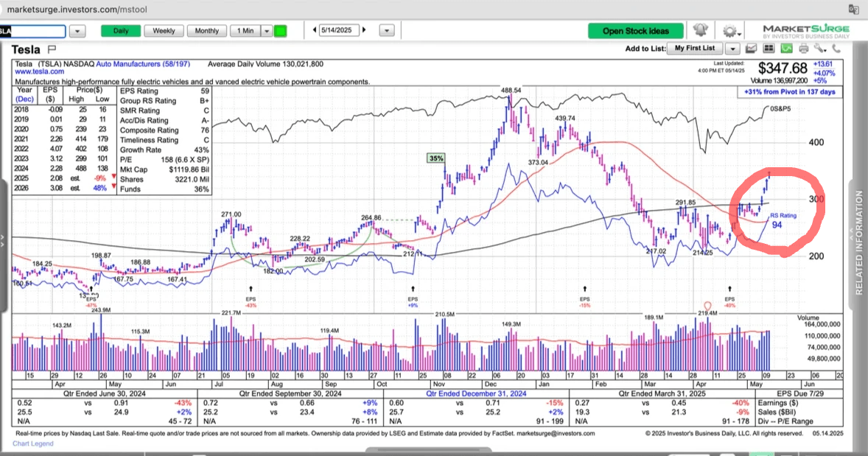
Task: Print the chart using the printer icon
Action: pyautogui.click(x=804, y=49)
